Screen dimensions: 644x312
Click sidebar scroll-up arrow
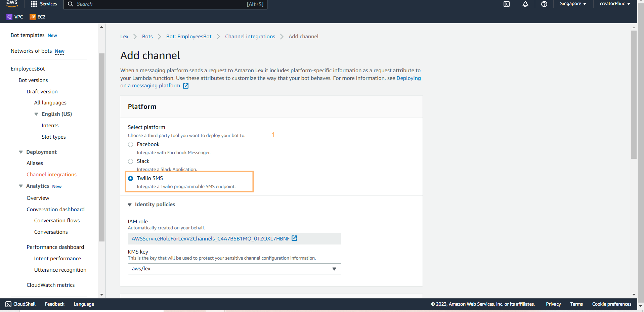tap(102, 27)
